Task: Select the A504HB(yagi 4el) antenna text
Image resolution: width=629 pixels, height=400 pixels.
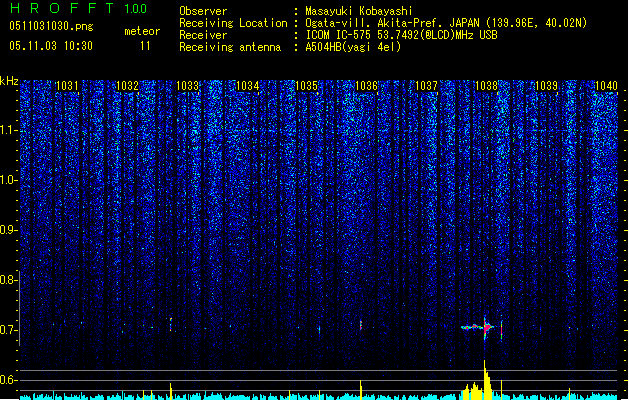Action: [353, 47]
